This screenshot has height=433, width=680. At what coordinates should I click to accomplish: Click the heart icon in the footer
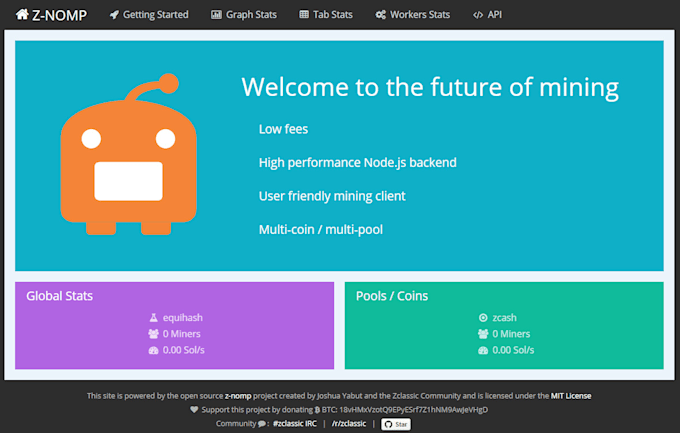pyautogui.click(x=194, y=410)
